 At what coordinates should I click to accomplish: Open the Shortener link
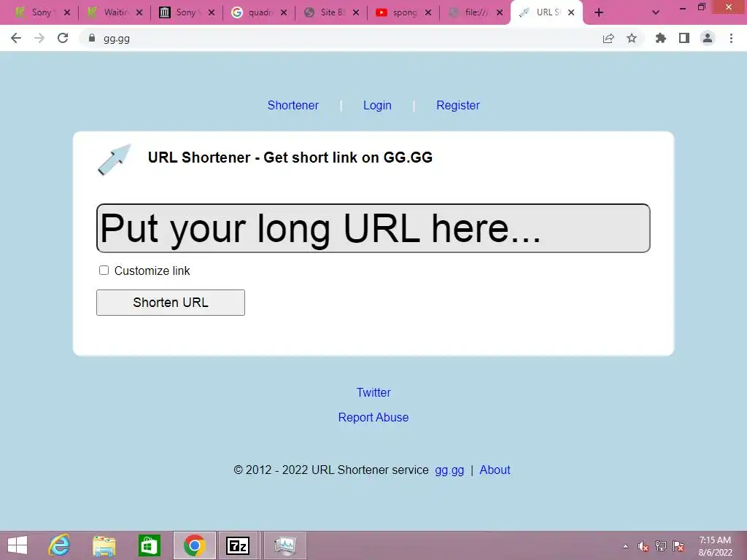pos(293,105)
